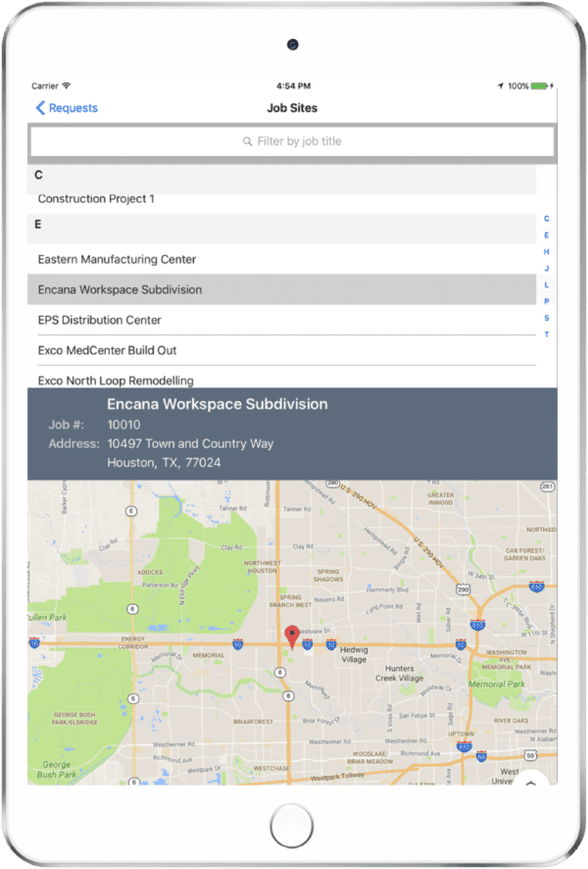Select Construction Project 1 job site
Screen dimensions: 588x869
[96, 199]
